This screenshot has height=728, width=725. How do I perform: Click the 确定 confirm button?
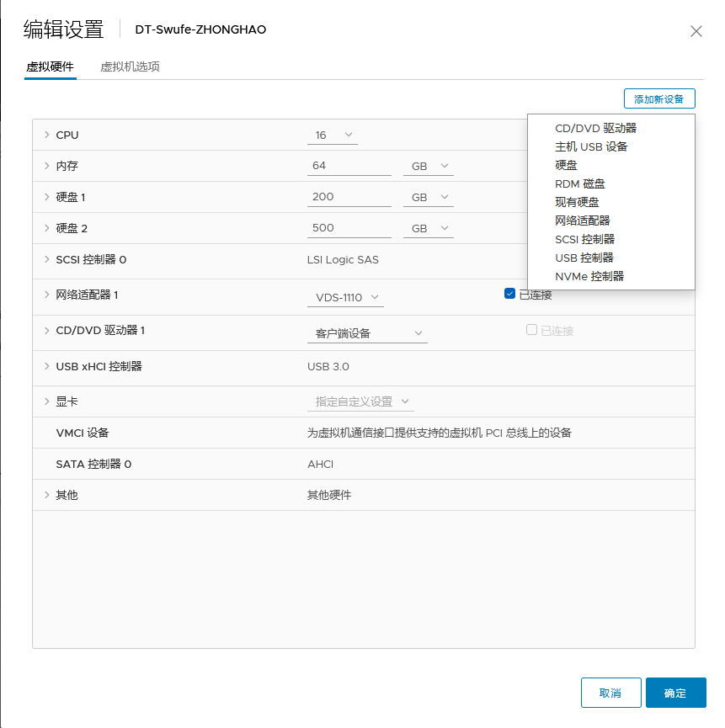(675, 692)
